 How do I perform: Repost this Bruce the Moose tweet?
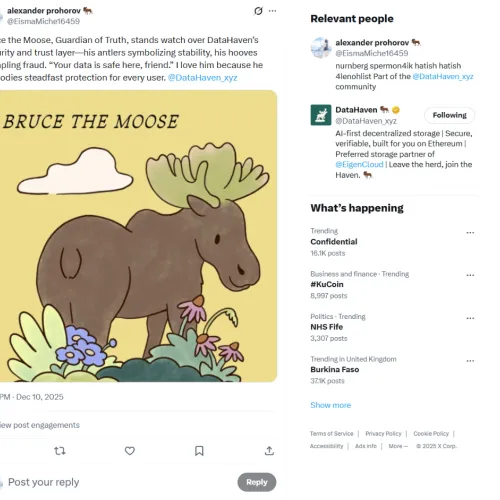(x=60, y=451)
